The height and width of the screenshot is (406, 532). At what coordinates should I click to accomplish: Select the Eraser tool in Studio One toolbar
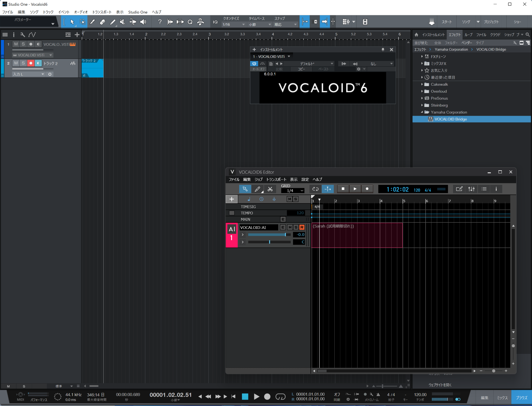(x=102, y=22)
